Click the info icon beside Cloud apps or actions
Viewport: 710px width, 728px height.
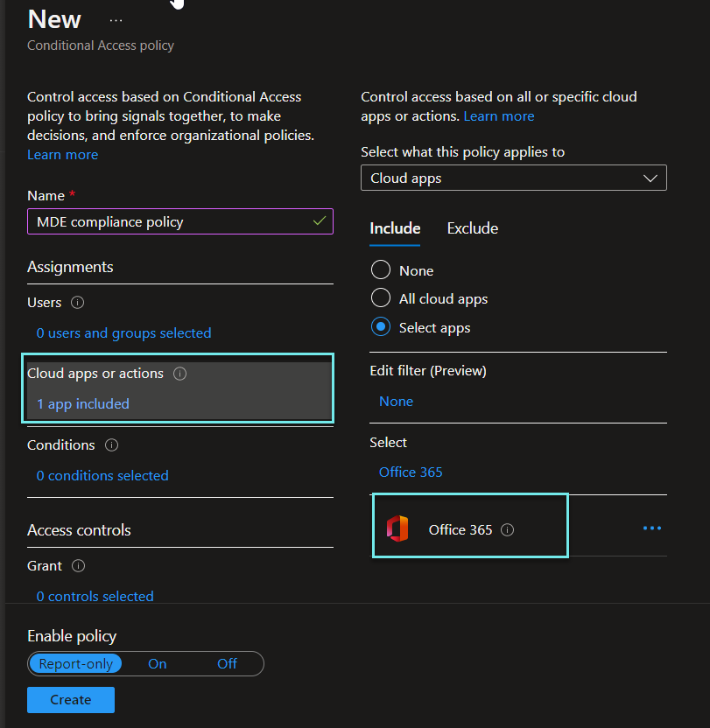tap(180, 374)
